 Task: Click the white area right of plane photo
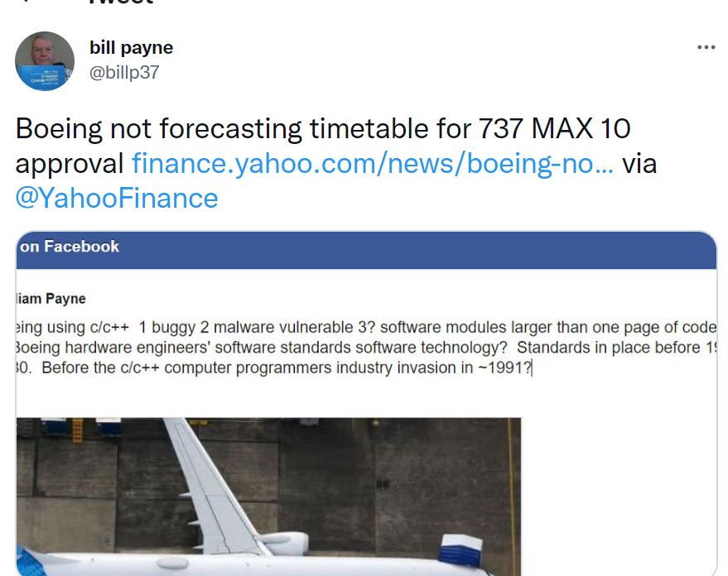(x=619, y=497)
